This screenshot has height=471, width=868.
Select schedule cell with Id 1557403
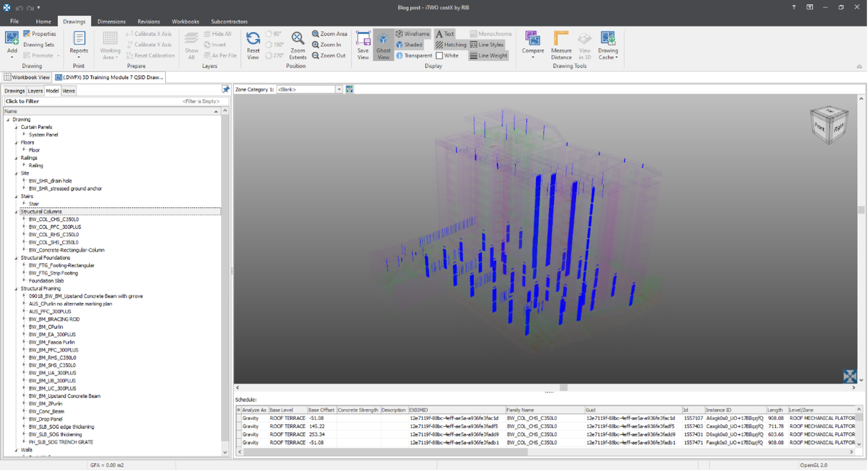click(693, 426)
